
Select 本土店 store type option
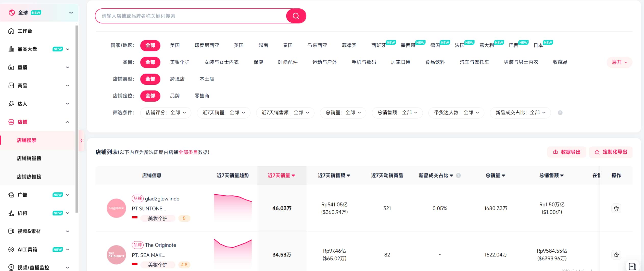(207, 79)
